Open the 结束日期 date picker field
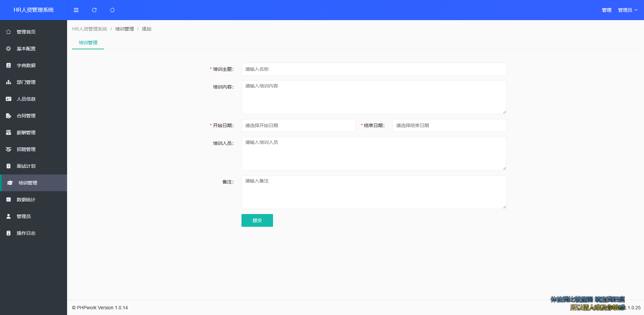644x315 pixels. pos(449,125)
